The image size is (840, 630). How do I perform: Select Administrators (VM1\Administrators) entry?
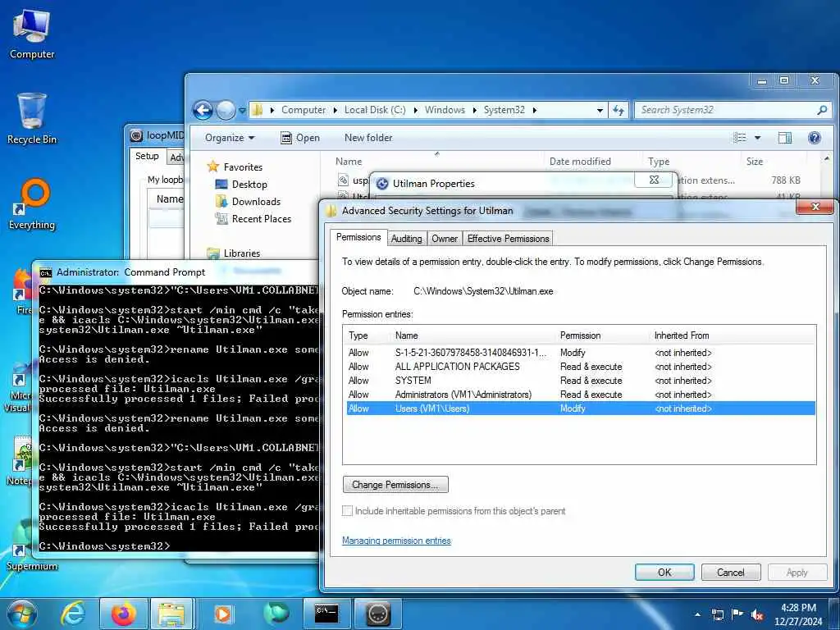[581, 395]
